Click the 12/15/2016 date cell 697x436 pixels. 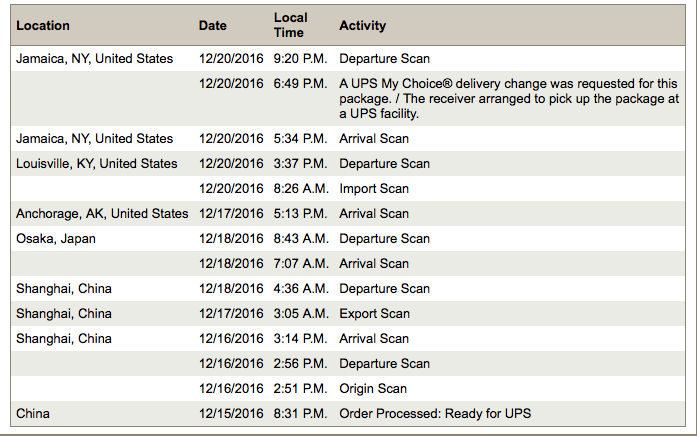(x=231, y=414)
